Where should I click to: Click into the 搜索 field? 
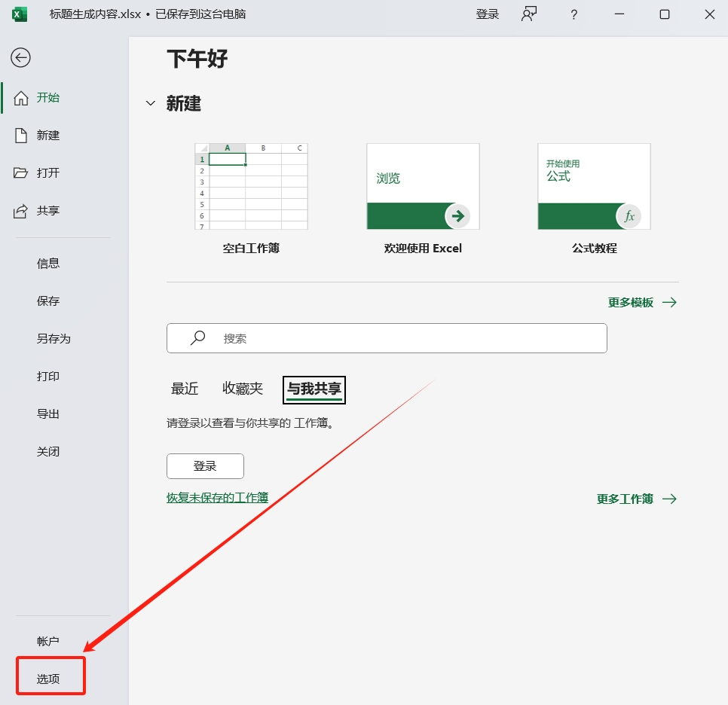point(387,338)
